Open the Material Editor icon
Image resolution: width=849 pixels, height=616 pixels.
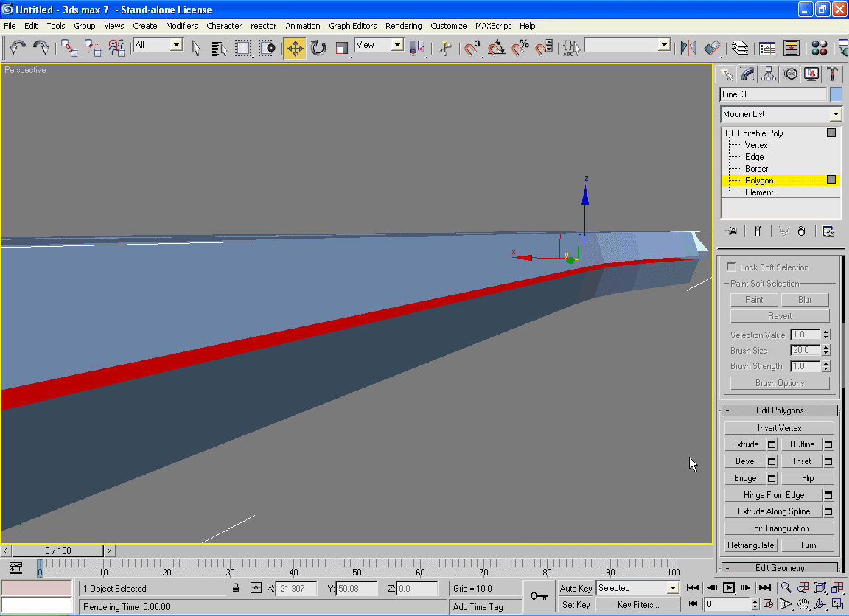[x=819, y=49]
